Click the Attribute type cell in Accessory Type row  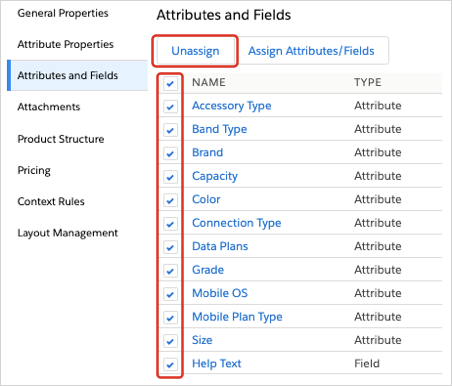(378, 106)
